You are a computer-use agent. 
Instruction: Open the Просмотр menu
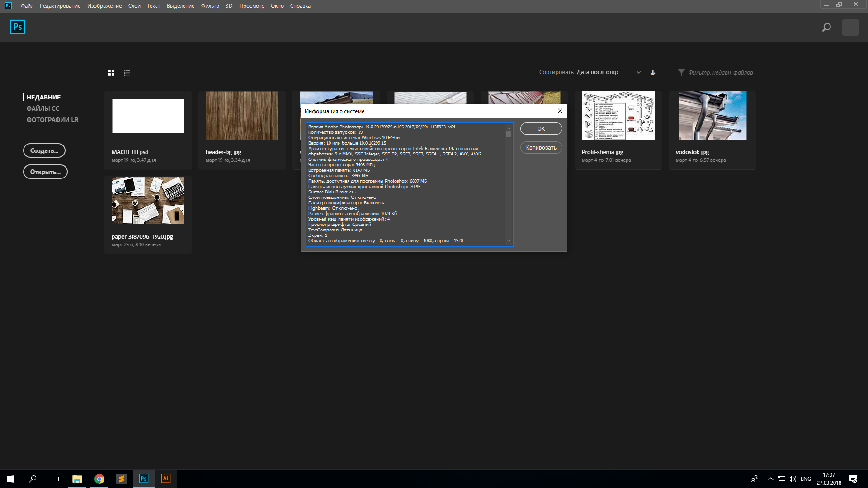[x=252, y=6]
